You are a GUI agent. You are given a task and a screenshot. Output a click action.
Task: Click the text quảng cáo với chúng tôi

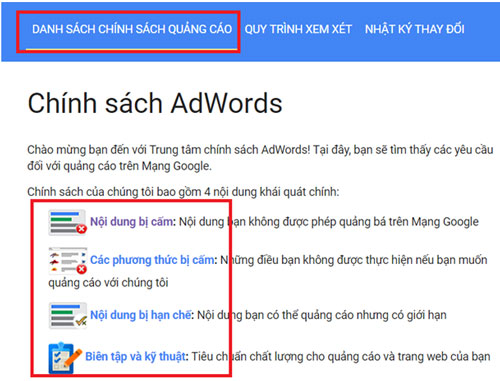click(x=108, y=283)
